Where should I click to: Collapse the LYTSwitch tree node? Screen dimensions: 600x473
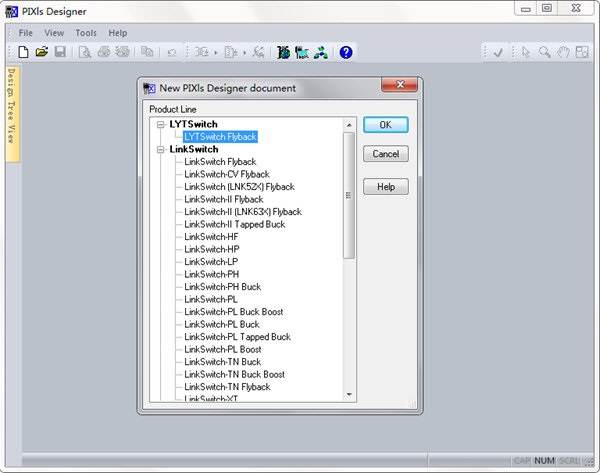(x=161, y=124)
